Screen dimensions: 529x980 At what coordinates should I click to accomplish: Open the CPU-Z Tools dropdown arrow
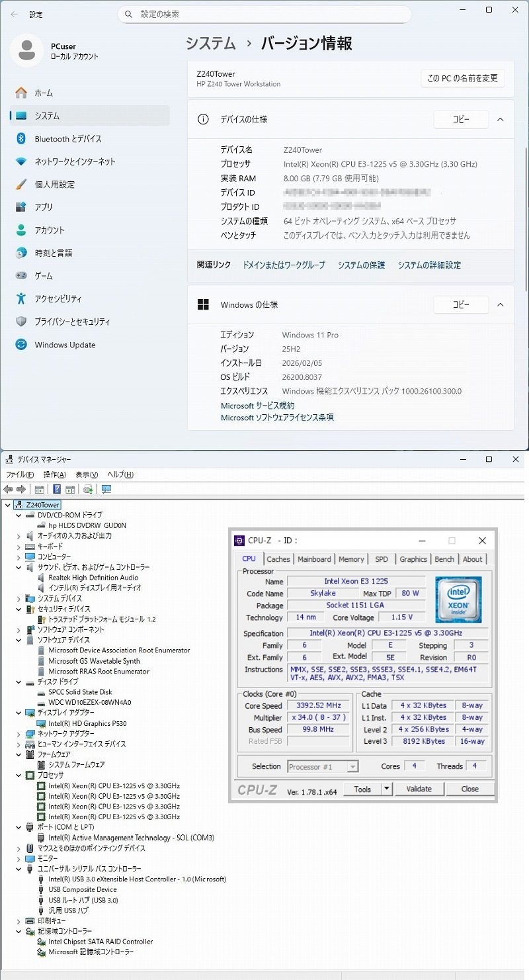[387, 789]
